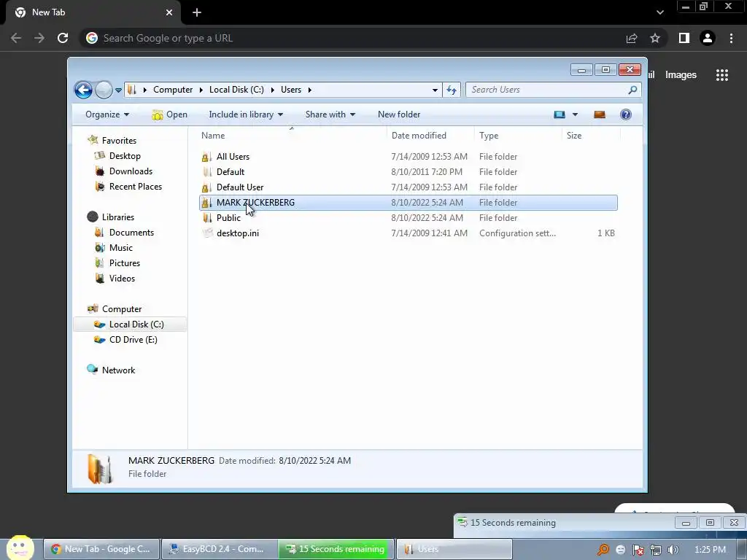Click Images link on Google page
747x560 pixels.
[681, 75]
